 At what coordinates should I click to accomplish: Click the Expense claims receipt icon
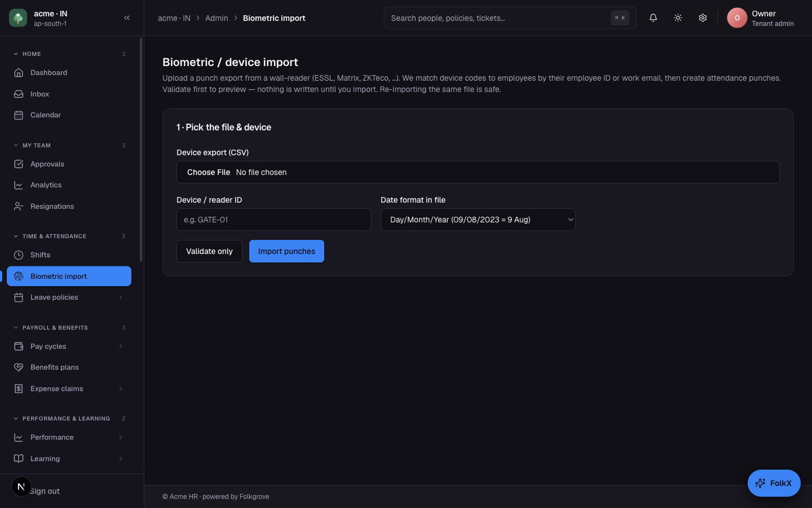19,389
